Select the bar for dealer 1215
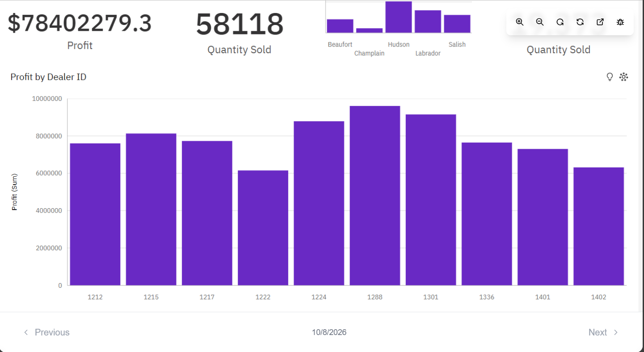This screenshot has height=352, width=644. point(151,210)
